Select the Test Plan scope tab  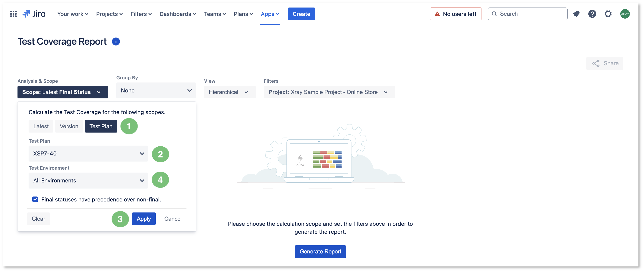pyautogui.click(x=101, y=126)
